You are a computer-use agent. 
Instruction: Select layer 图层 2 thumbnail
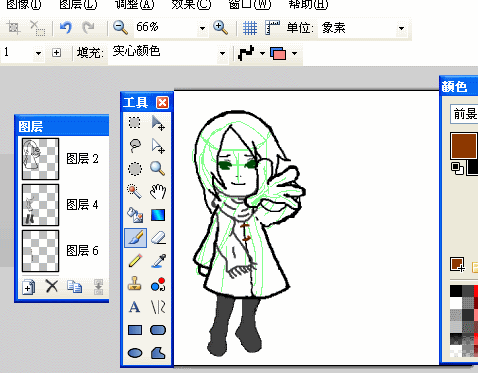tap(40, 159)
